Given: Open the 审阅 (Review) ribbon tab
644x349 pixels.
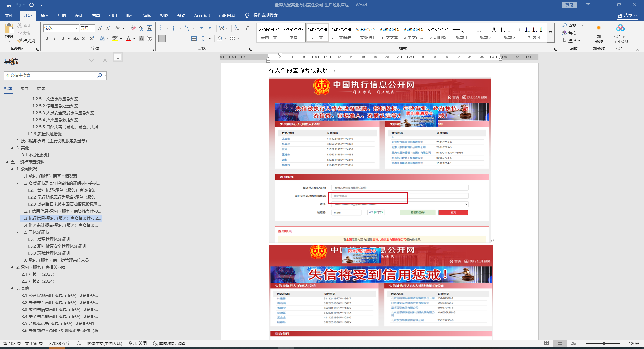Looking at the screenshot, I should [147, 16].
